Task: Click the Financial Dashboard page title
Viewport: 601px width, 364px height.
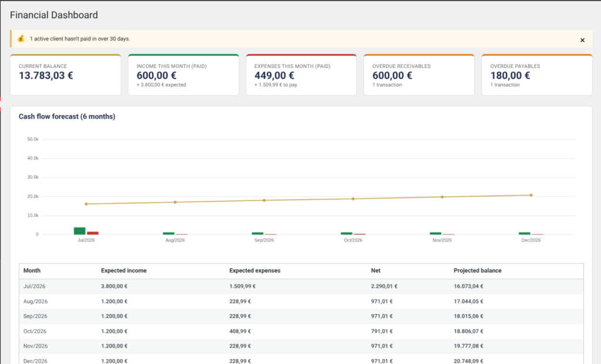Action: (54, 15)
